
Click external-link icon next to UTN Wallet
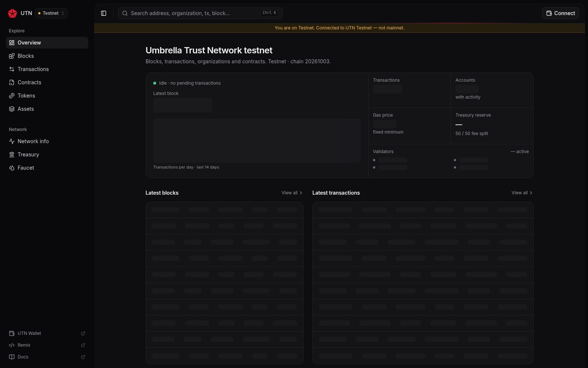pos(83,333)
